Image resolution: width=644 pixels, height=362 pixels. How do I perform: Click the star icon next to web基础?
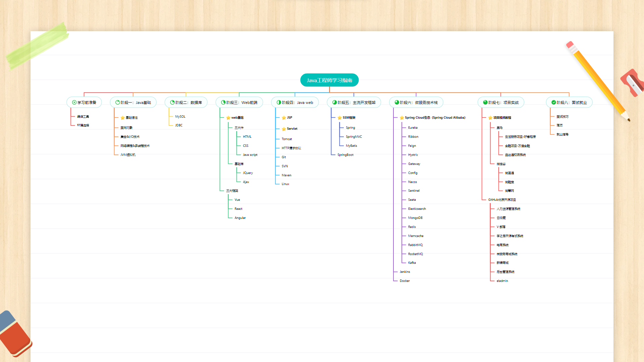pyautogui.click(x=228, y=118)
